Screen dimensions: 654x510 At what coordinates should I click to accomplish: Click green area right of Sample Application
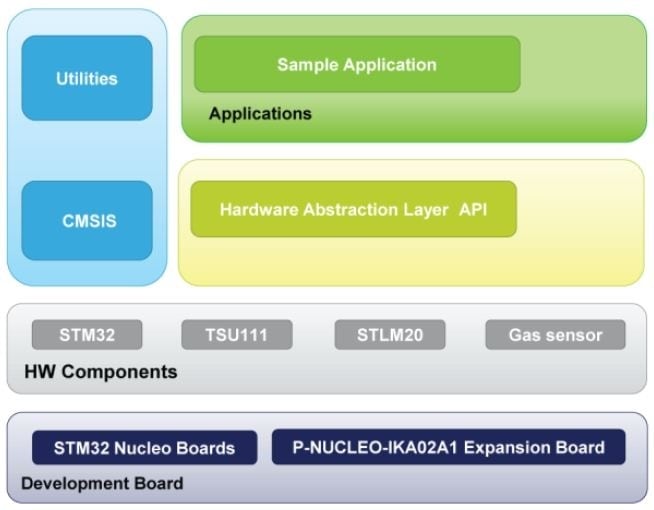[582, 66]
